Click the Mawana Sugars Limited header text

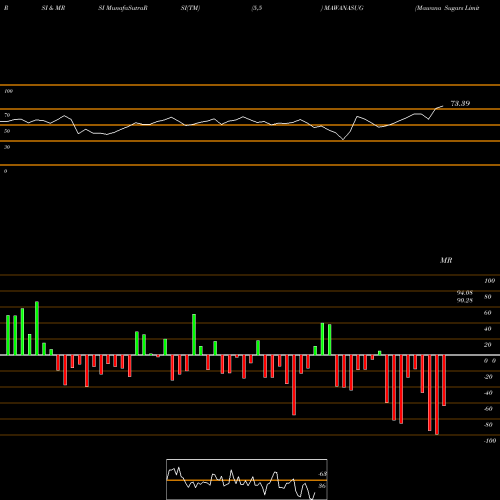[447, 8]
